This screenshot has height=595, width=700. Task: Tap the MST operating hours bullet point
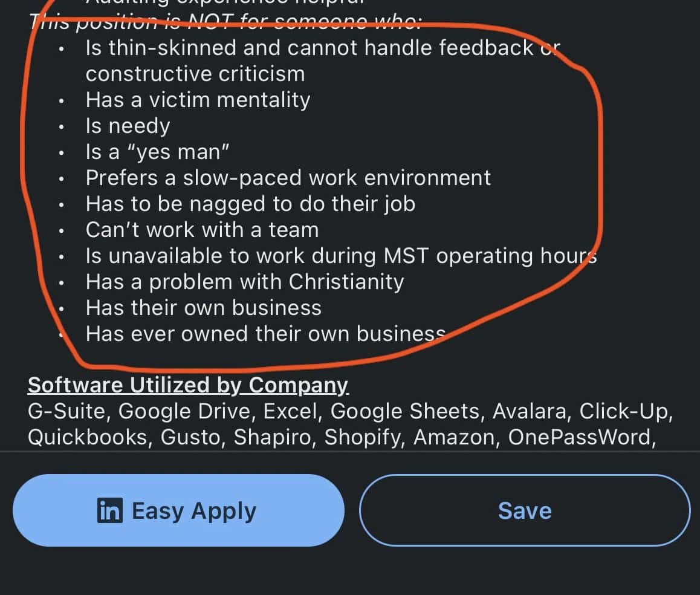pyautogui.click(x=342, y=255)
